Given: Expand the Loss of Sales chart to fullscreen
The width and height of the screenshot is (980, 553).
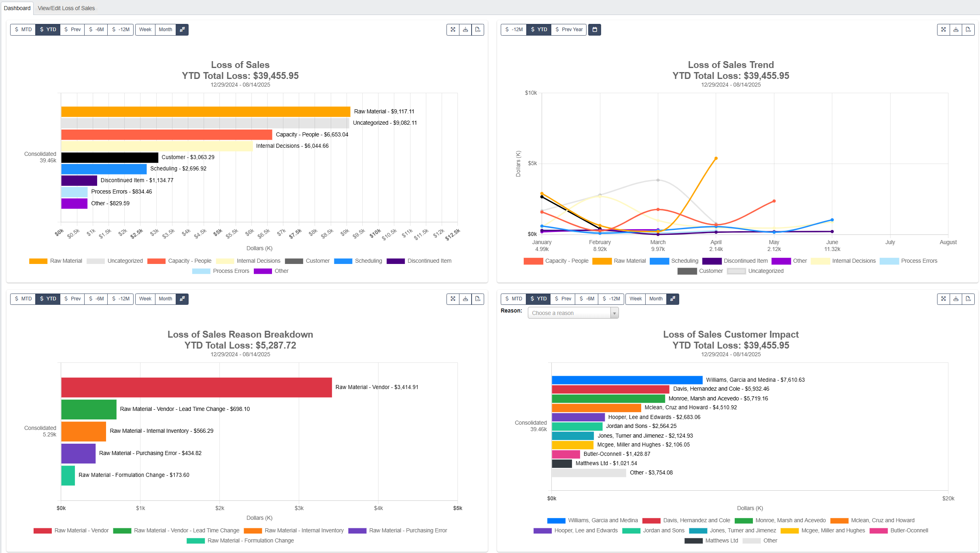Looking at the screenshot, I should pos(453,30).
